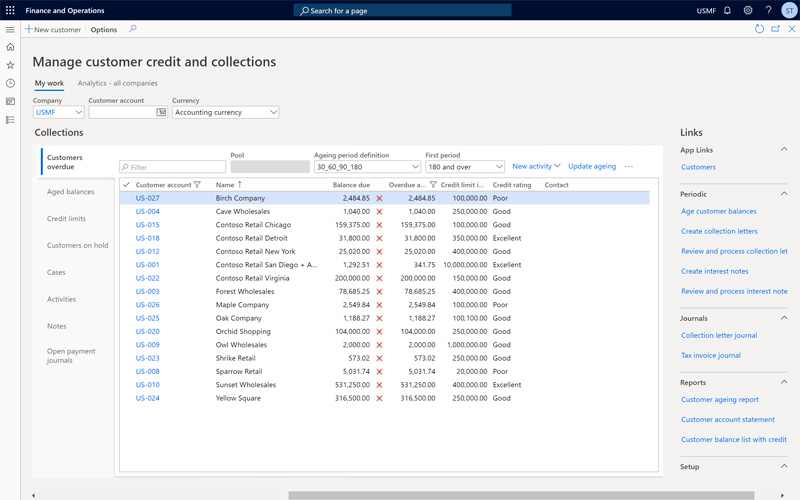Open Options menu
The height and width of the screenshot is (500, 800).
[104, 30]
